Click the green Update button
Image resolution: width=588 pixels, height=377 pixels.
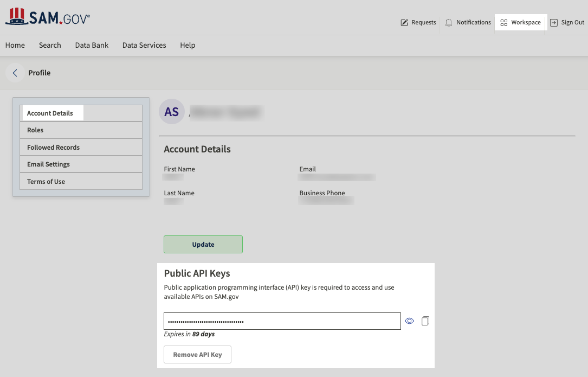tap(203, 245)
